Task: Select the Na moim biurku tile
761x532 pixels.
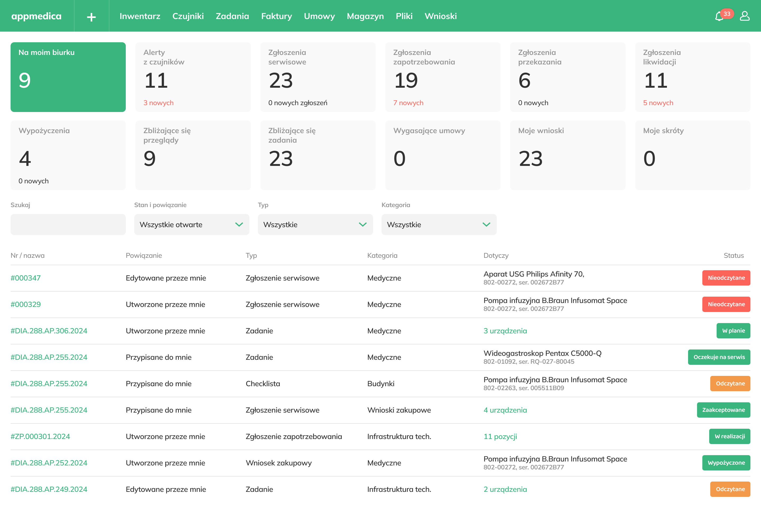Action: tap(68, 77)
